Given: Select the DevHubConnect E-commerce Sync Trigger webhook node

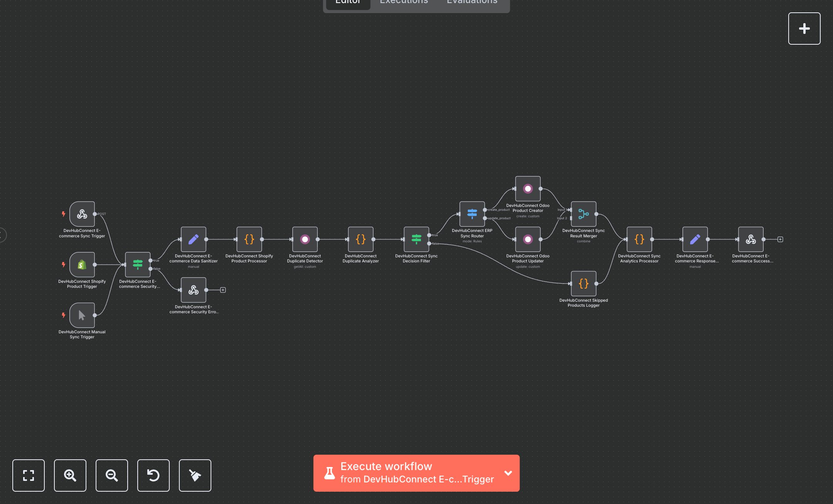Looking at the screenshot, I should click(x=82, y=214).
